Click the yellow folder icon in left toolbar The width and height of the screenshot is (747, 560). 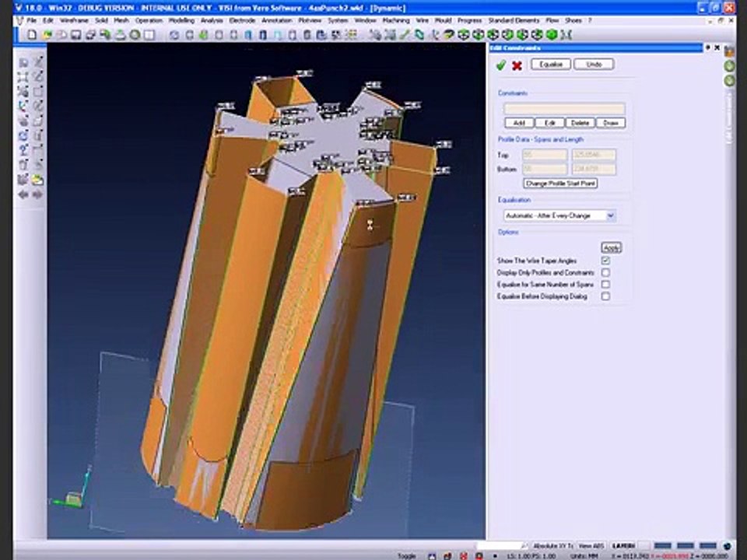37,180
